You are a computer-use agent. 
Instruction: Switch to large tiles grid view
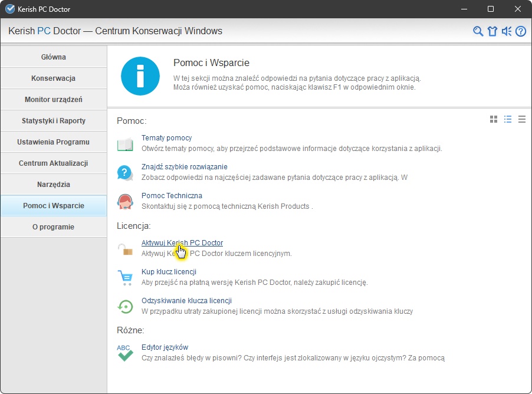(494, 119)
